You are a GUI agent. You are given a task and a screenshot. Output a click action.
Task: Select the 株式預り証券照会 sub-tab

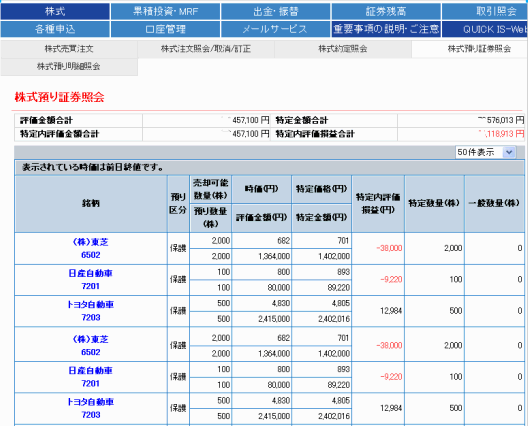click(x=470, y=49)
